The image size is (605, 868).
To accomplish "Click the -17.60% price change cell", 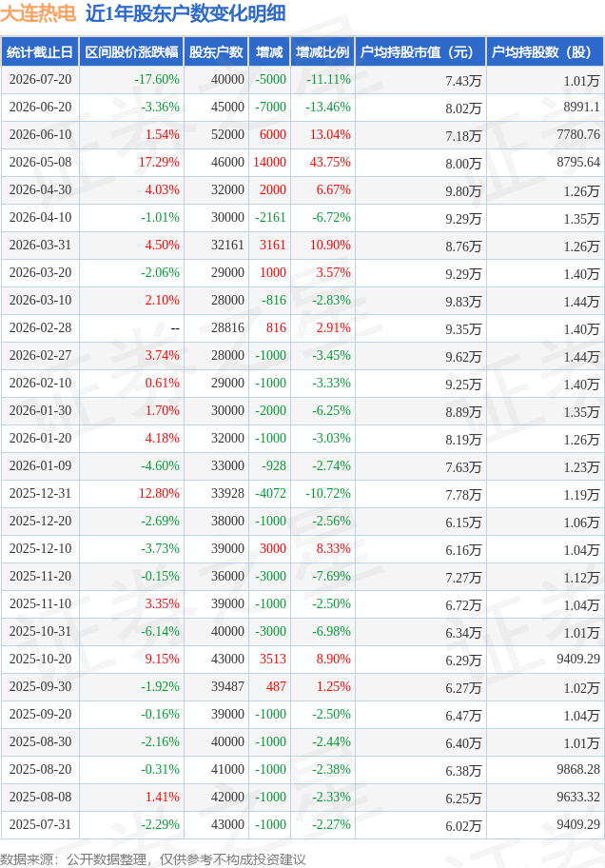I will coord(157,80).
